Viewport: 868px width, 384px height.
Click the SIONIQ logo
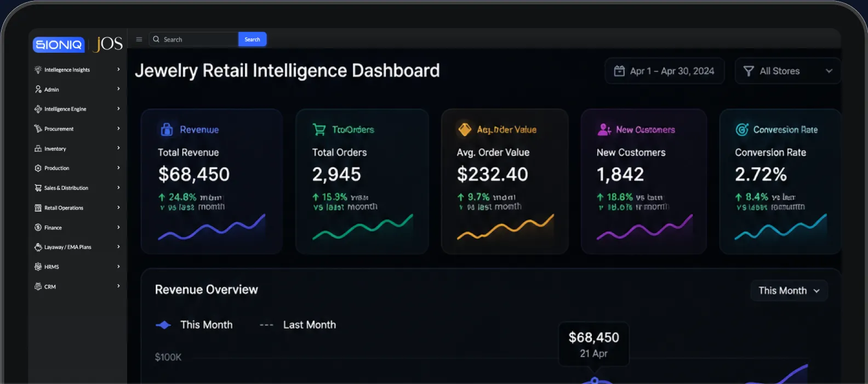tap(59, 44)
